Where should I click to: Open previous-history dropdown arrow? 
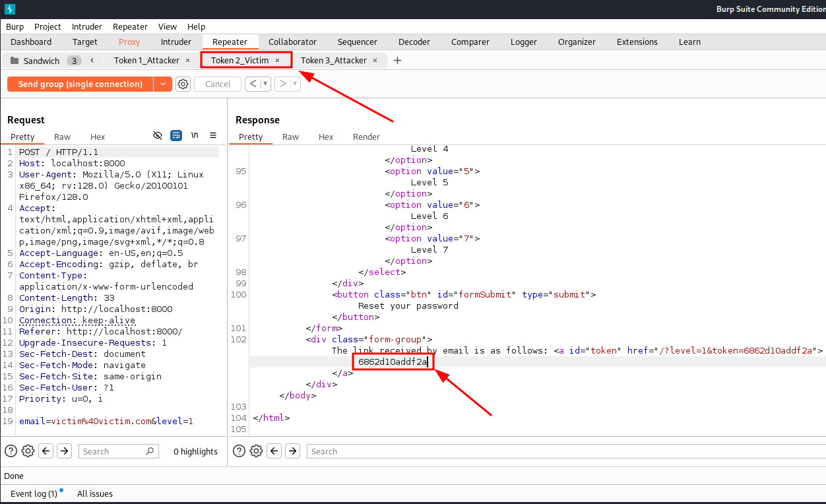[265, 84]
